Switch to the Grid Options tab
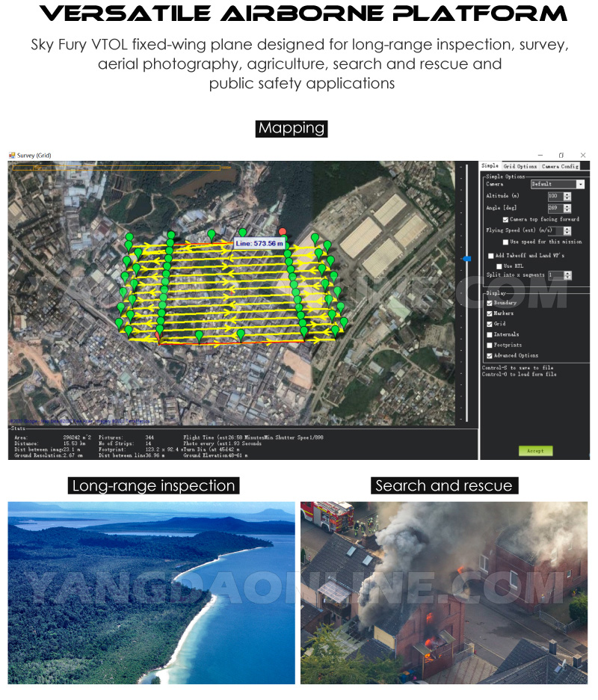The width and height of the screenshot is (598, 700). [x=520, y=166]
